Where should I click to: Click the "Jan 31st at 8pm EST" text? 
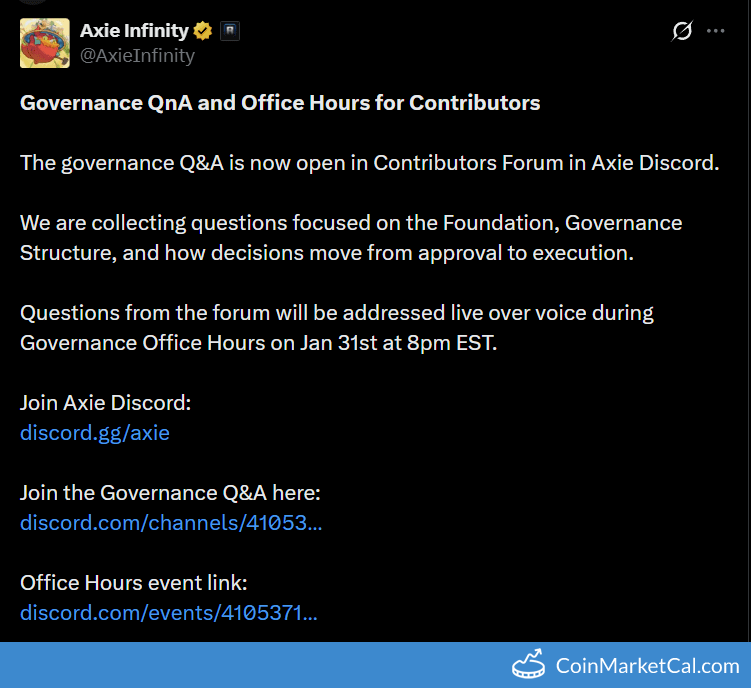[398, 342]
